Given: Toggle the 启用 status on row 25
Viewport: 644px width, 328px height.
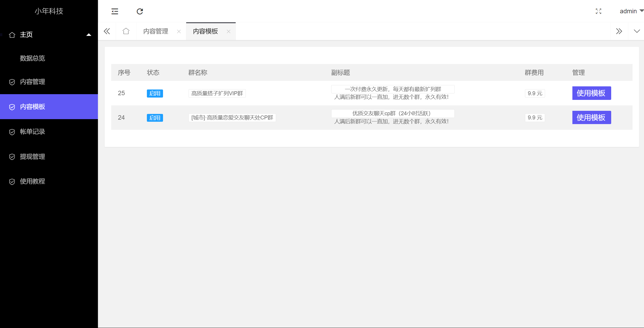Looking at the screenshot, I should [155, 93].
